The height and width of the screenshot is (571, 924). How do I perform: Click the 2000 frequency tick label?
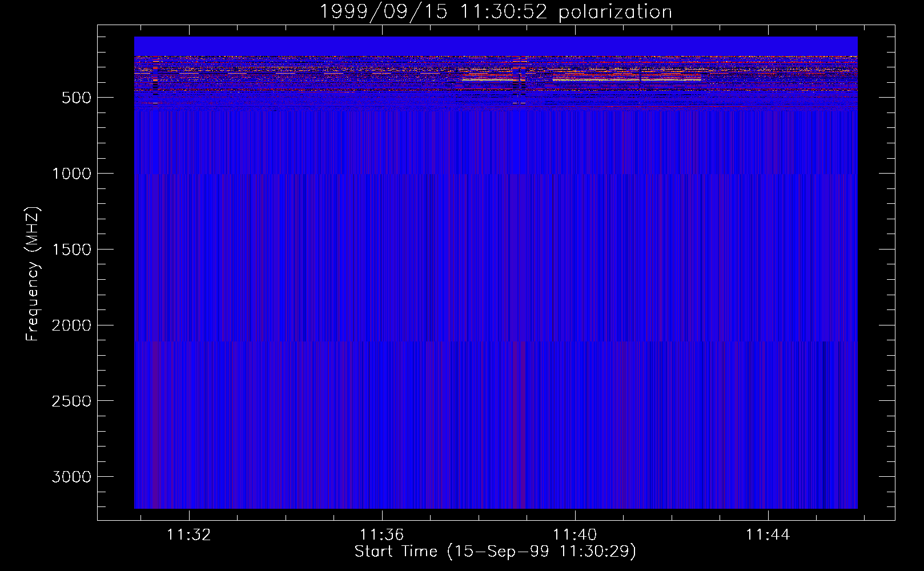pyautogui.click(x=71, y=325)
